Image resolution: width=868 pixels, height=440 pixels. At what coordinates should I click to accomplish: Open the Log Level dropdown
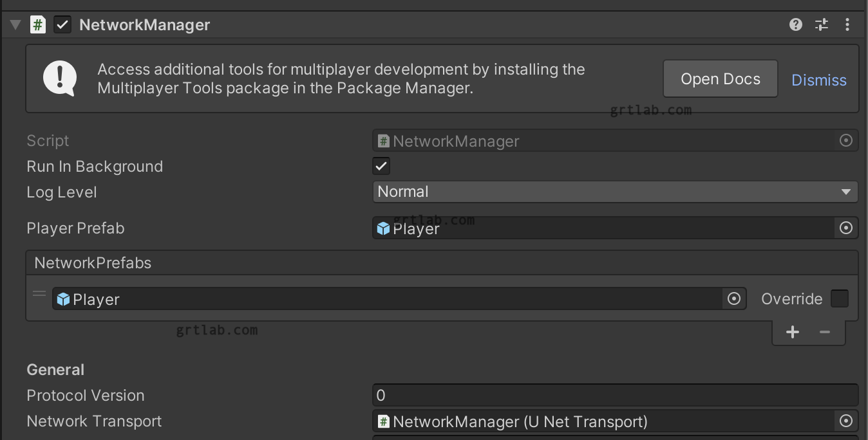(x=614, y=191)
